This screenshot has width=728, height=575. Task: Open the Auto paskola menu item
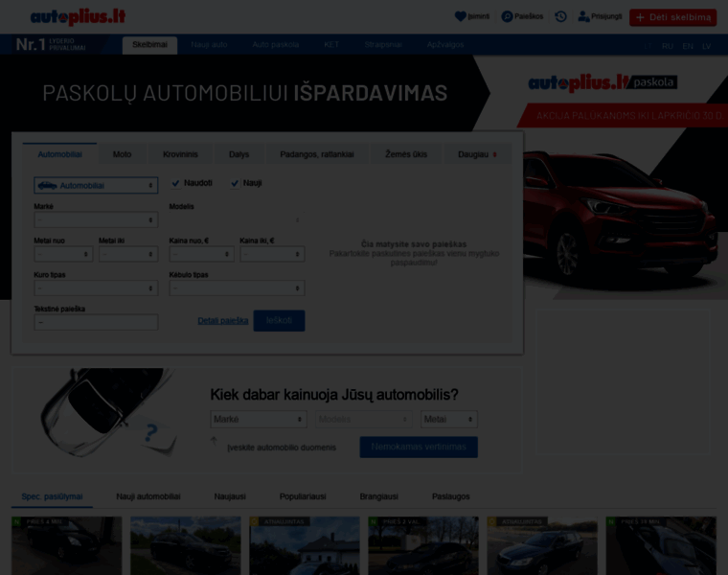click(275, 45)
